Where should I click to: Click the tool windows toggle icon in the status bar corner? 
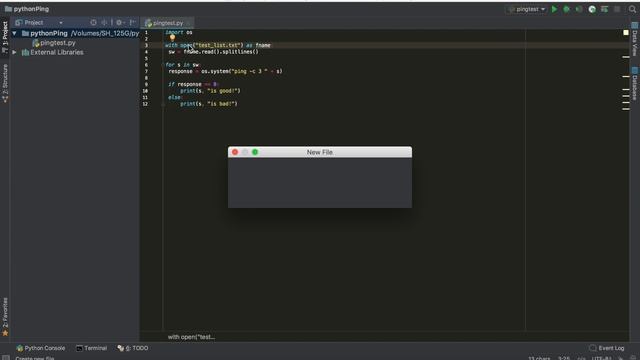[x=6, y=358]
